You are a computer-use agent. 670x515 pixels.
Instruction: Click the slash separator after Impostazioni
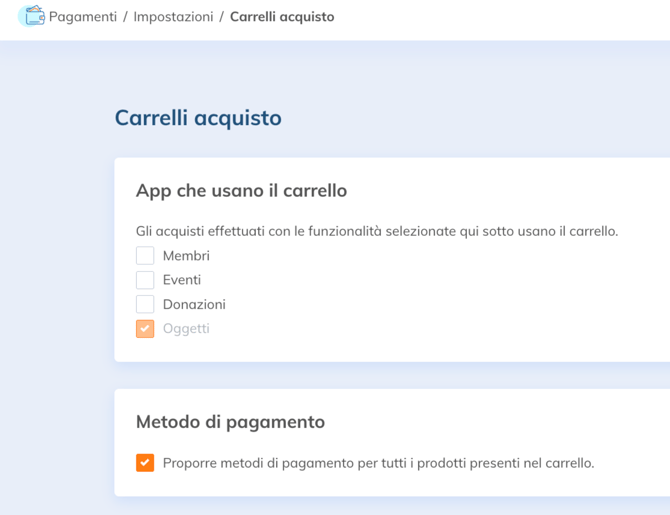(221, 17)
